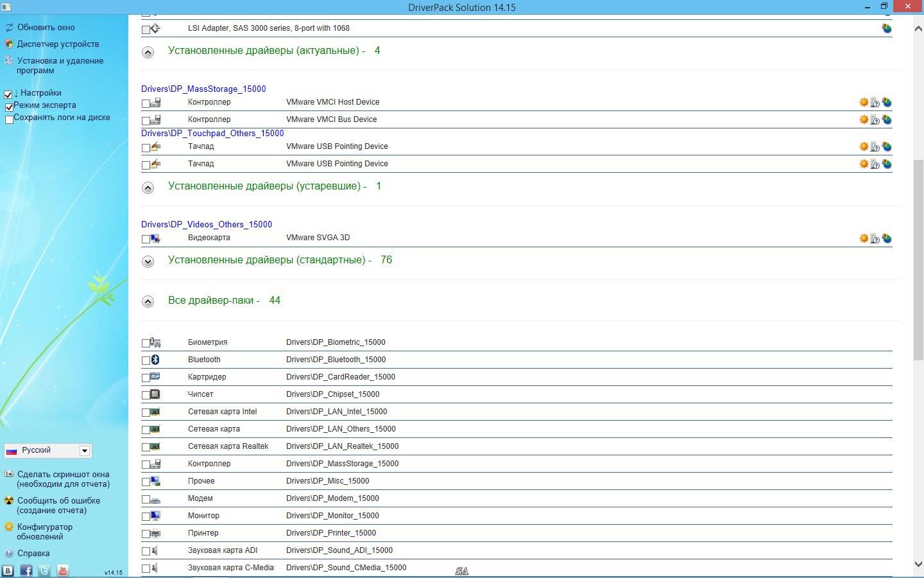Select Drivers\DP_Chipset_15000 text
The height and width of the screenshot is (578, 924).
(x=332, y=394)
